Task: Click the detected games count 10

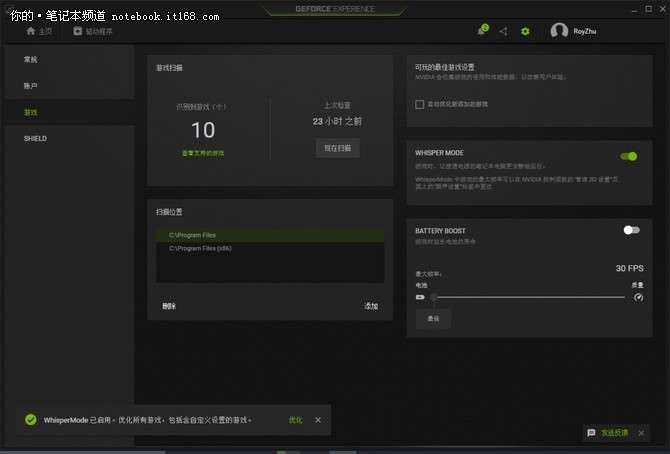Action: click(203, 130)
